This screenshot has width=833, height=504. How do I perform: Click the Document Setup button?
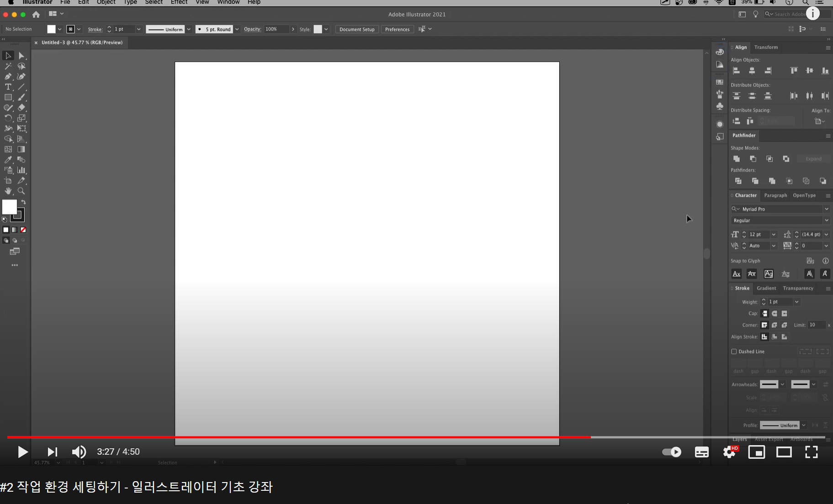pos(357,29)
